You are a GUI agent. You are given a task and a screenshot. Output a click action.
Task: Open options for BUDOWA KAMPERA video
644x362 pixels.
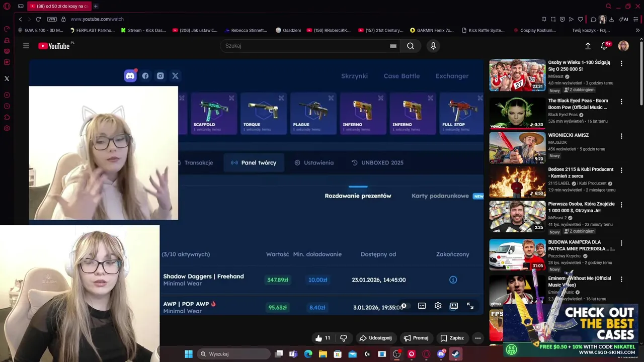point(621,243)
